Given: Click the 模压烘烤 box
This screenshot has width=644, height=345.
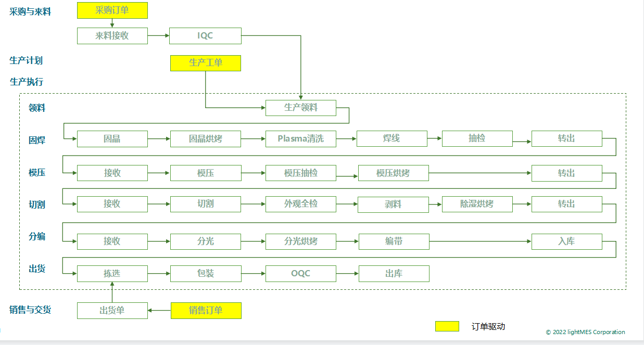Looking at the screenshot, I should (393, 173).
